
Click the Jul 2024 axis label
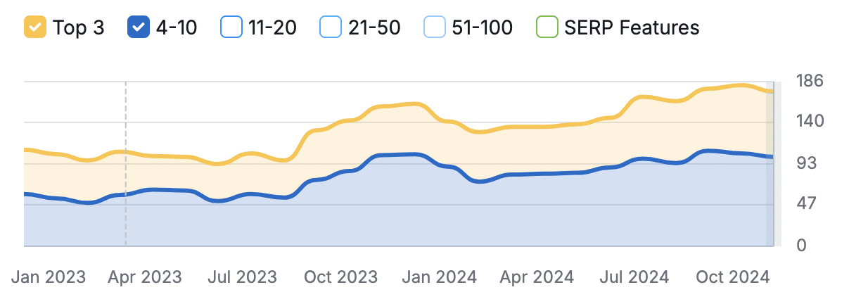click(x=634, y=277)
